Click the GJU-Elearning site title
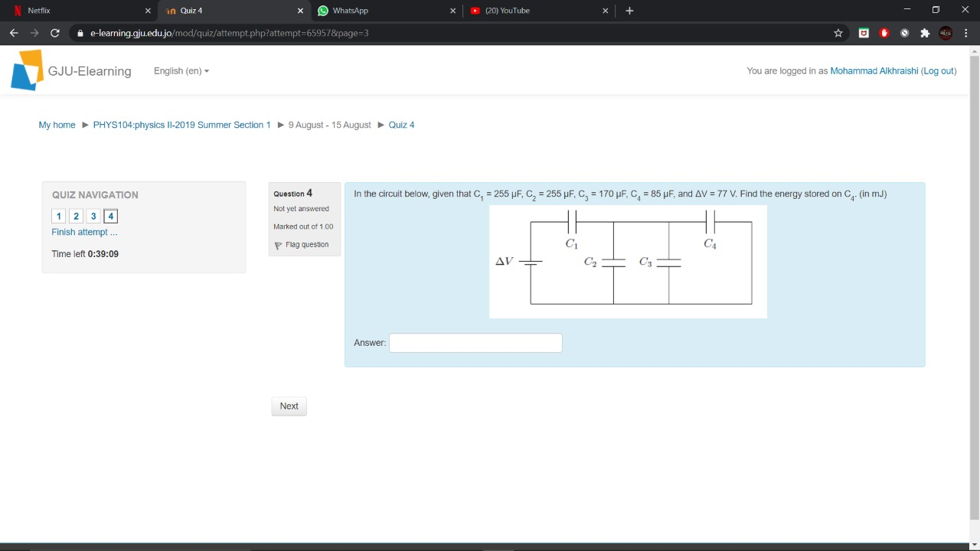 tap(90, 71)
